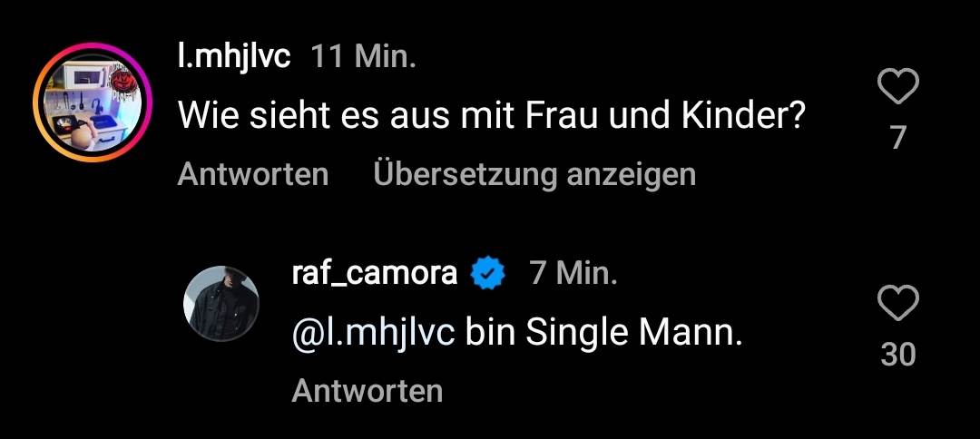Click the @l.mhjlvc mention in the reply

373,334
